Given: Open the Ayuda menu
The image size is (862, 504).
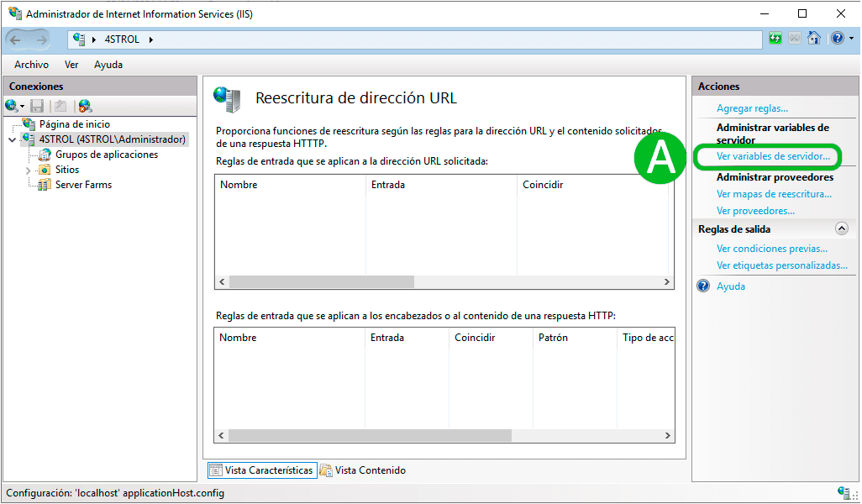Looking at the screenshot, I should [x=108, y=65].
